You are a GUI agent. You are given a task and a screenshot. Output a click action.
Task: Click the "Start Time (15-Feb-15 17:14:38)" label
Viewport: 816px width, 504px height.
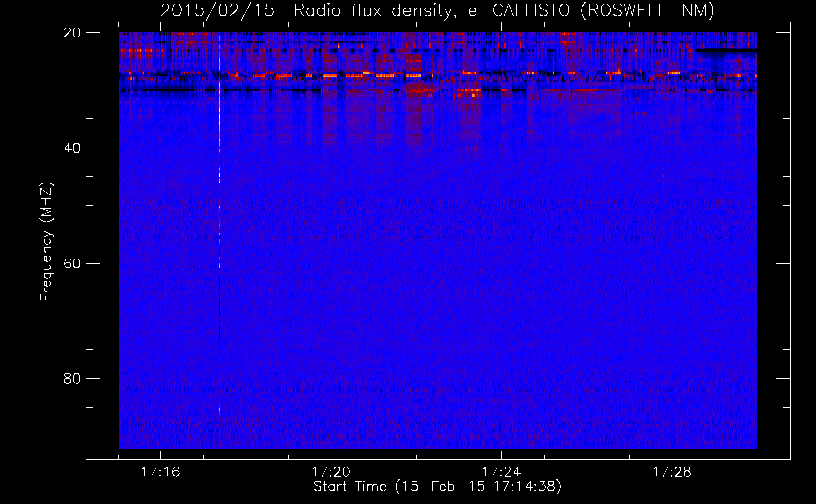437,487
